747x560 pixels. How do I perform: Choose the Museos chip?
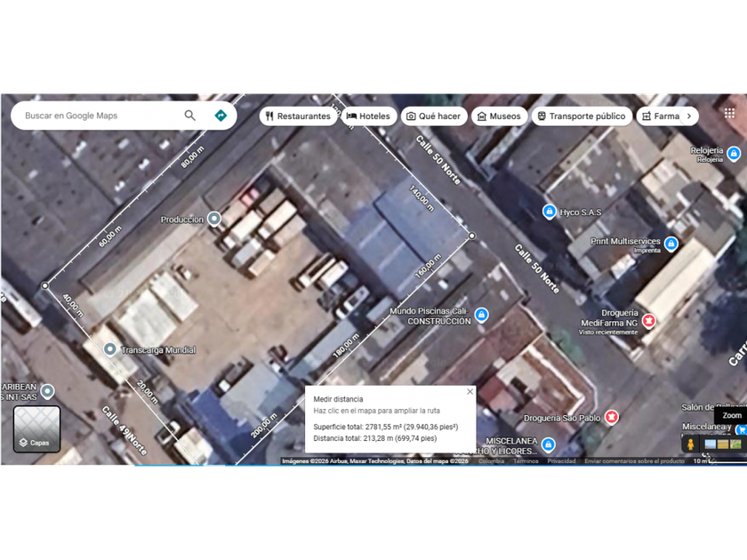(499, 116)
